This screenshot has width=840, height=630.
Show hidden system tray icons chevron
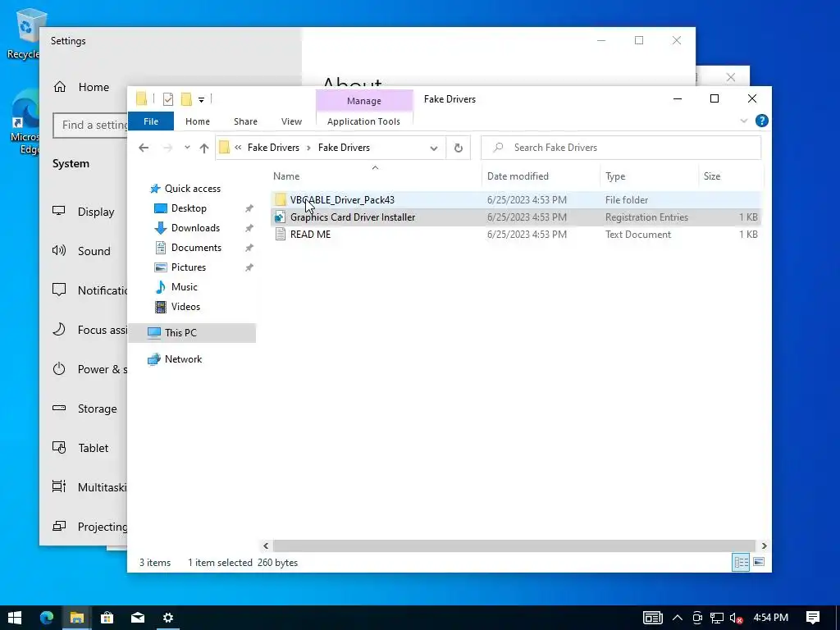(x=677, y=619)
